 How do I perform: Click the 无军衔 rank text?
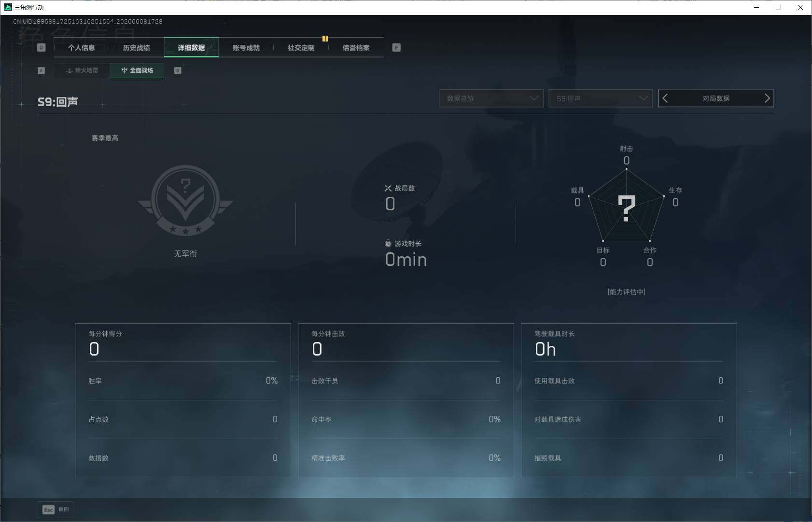pos(185,254)
